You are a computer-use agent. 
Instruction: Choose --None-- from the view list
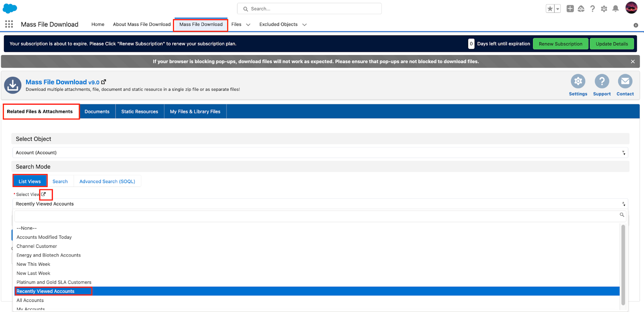[x=317, y=228]
